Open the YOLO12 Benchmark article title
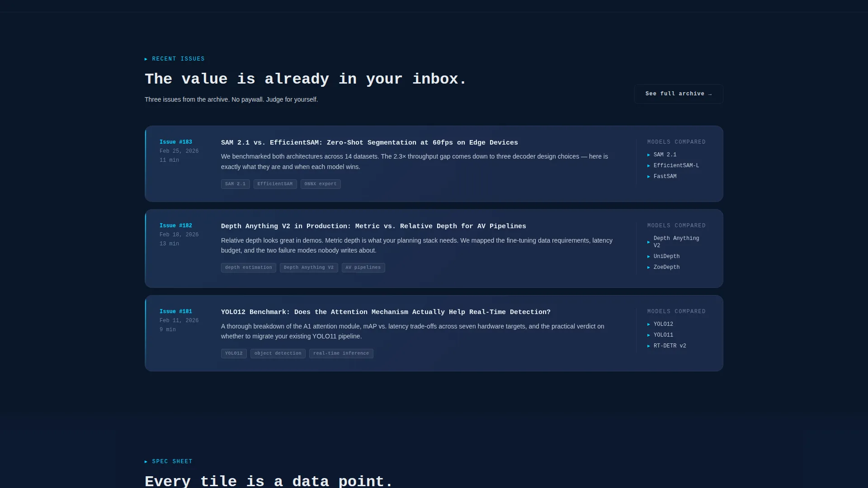868x488 pixels. [x=386, y=312]
